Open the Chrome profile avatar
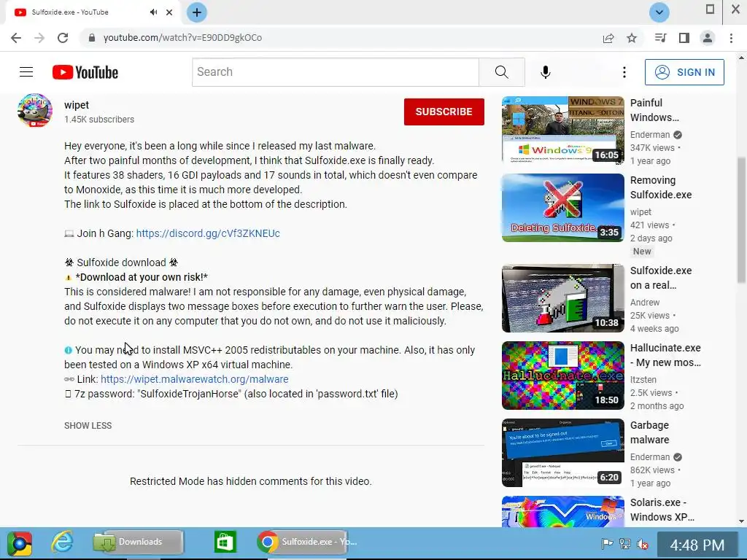 coord(708,38)
